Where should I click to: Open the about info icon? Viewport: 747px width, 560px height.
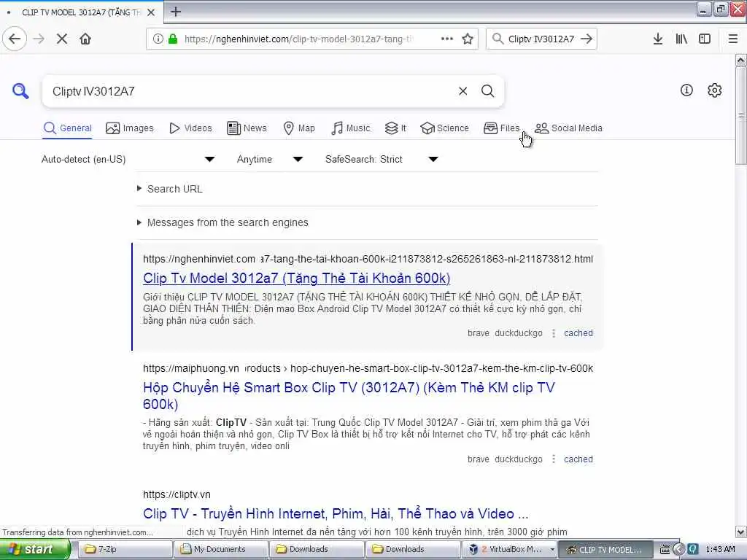tap(686, 90)
